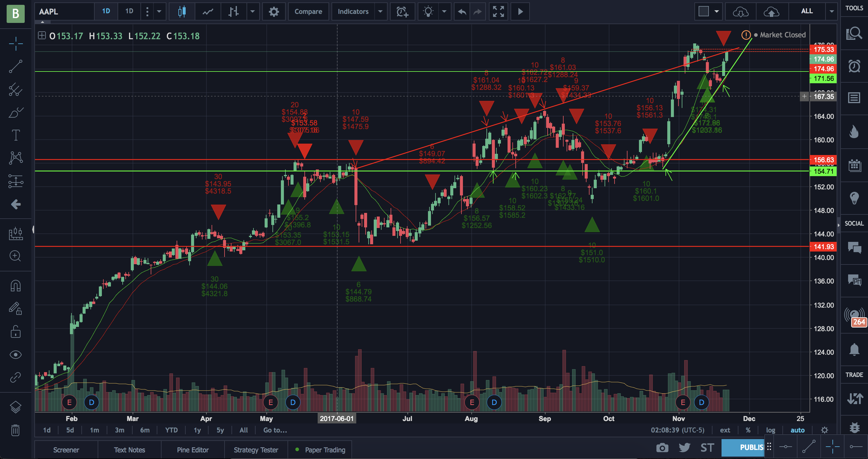Click the Compare button
This screenshot has width=868, height=459.
tap(308, 12)
